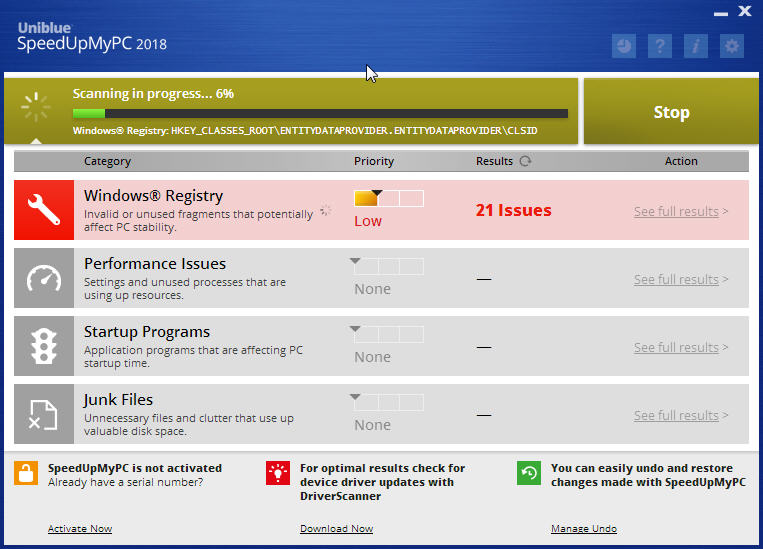Select the Junk Files category title

[x=118, y=400]
